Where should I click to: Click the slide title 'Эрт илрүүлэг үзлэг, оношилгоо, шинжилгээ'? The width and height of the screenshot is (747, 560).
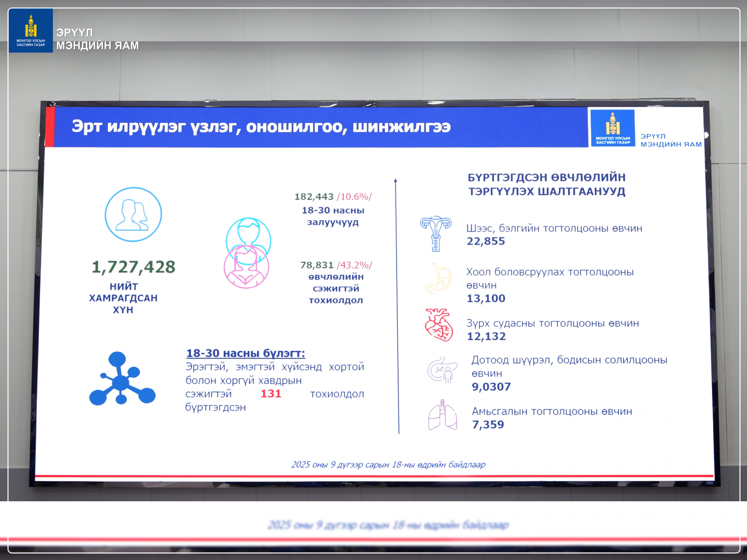[261, 126]
